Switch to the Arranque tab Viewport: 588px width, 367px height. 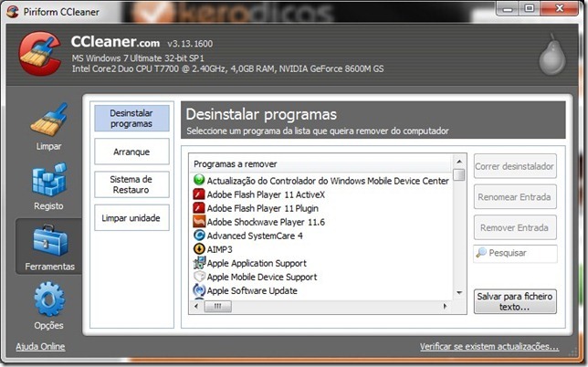[x=131, y=152]
